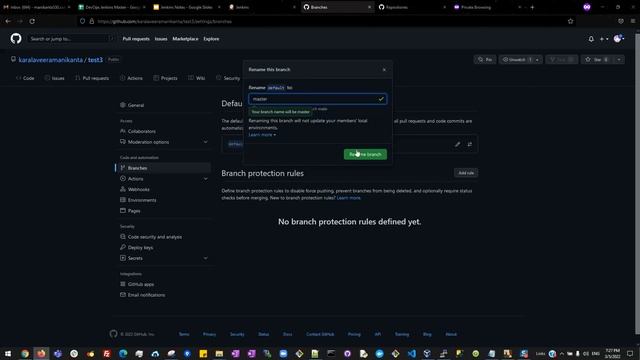640x360 pixels.
Task: Click the pencil rename branch icon
Action: pos(458,144)
